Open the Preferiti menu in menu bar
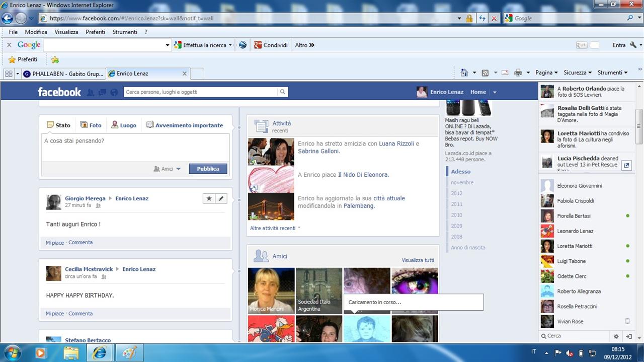644x362 pixels. [x=96, y=32]
